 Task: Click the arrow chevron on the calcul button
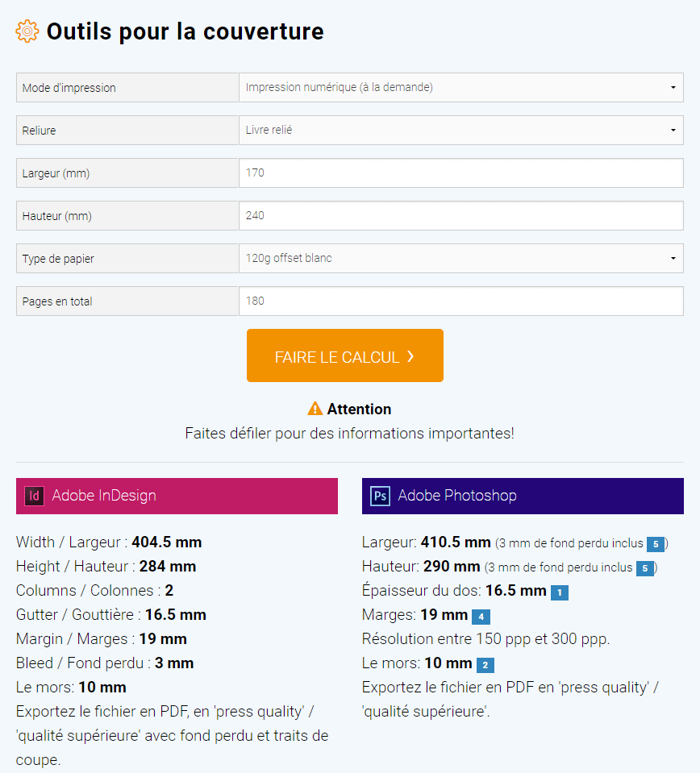410,356
